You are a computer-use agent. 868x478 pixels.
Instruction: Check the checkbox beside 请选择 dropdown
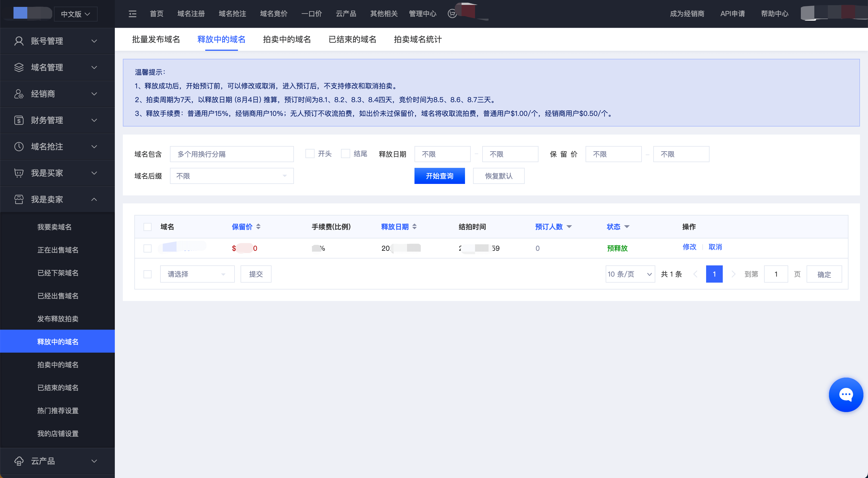tap(148, 274)
